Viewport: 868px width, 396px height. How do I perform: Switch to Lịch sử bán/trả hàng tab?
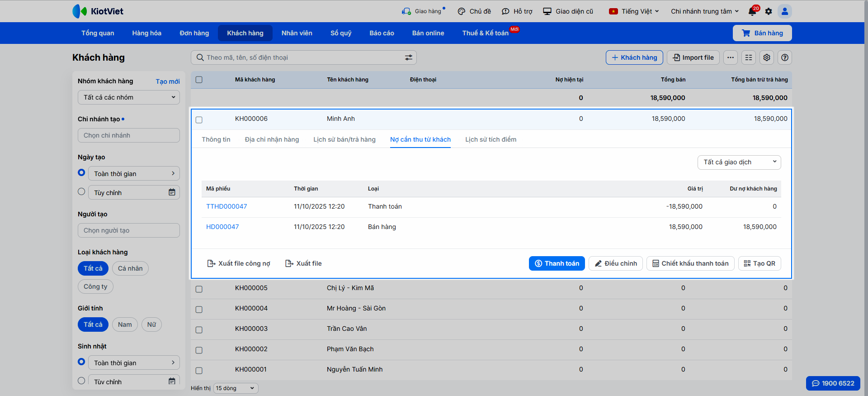coord(344,139)
